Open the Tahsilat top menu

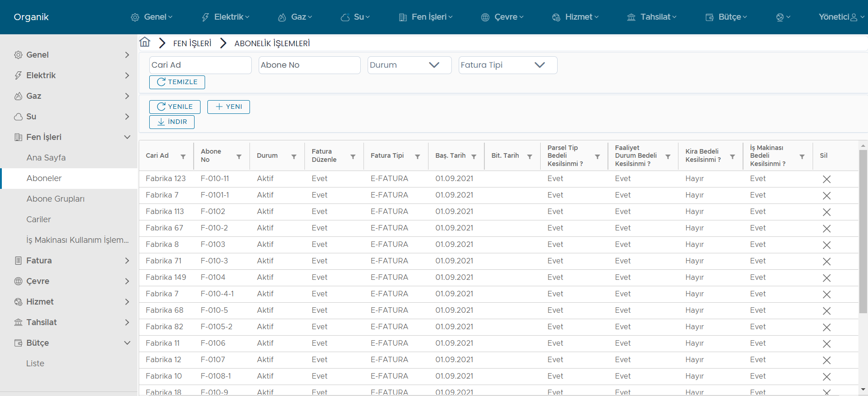coord(651,17)
